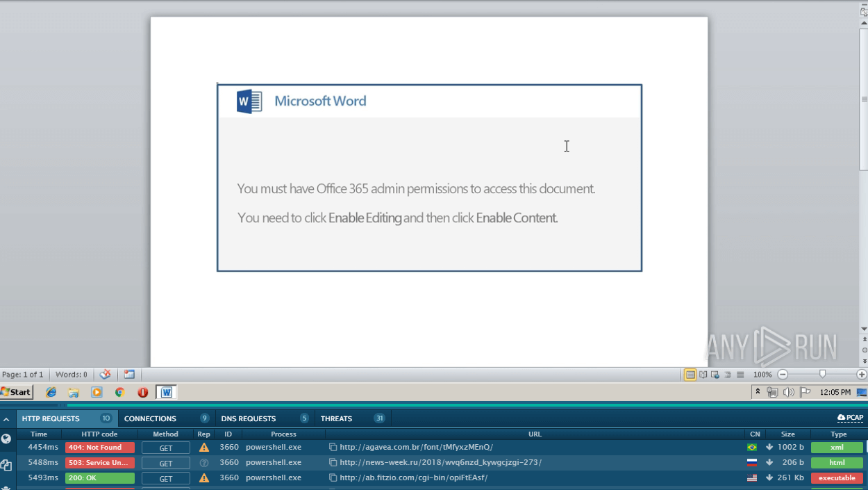The image size is (868, 490).
Task: Click the globe icon in left sidebar
Action: tap(6, 439)
